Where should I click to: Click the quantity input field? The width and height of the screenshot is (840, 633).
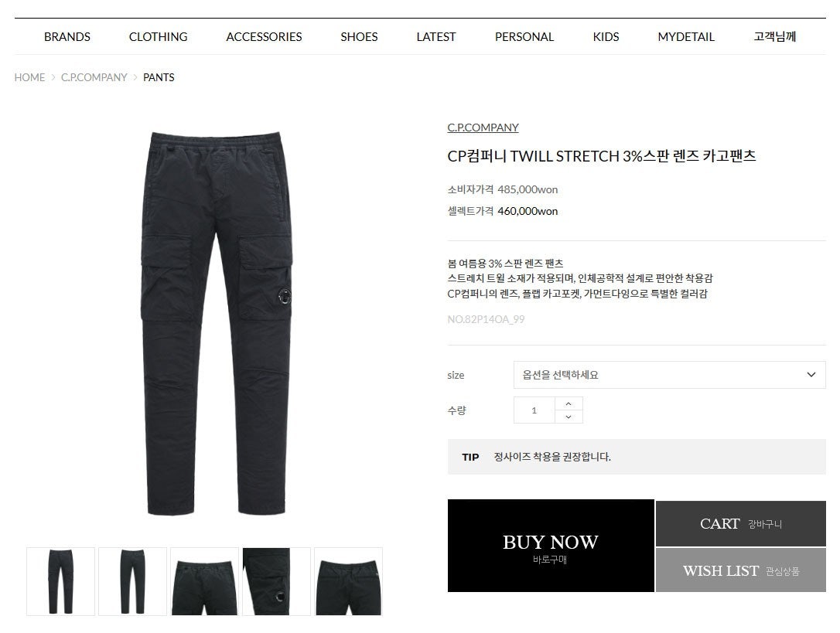(x=534, y=410)
